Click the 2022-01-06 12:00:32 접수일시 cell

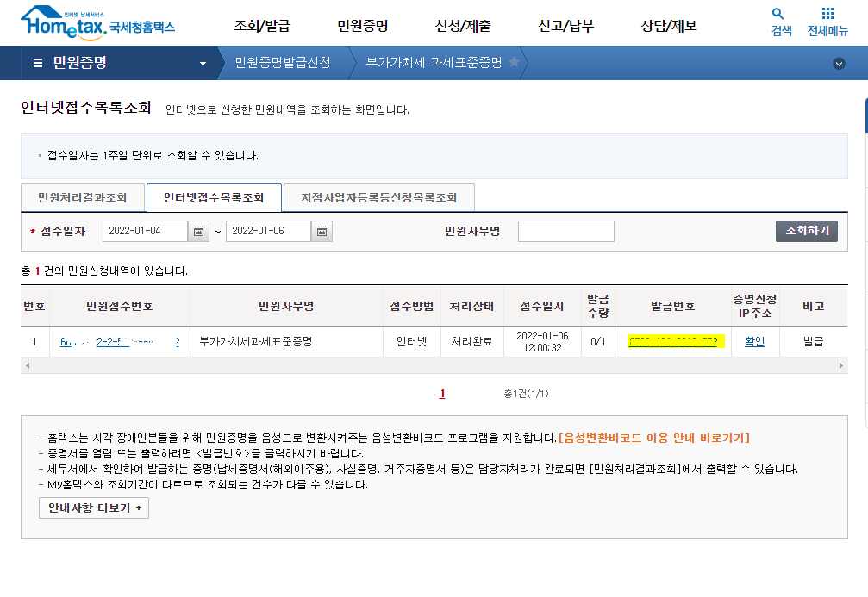542,341
